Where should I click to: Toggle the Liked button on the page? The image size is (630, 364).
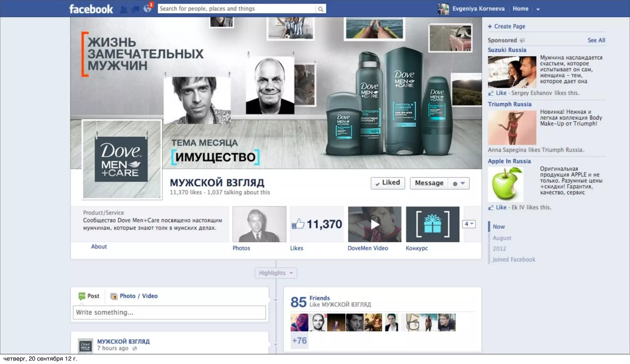point(388,183)
